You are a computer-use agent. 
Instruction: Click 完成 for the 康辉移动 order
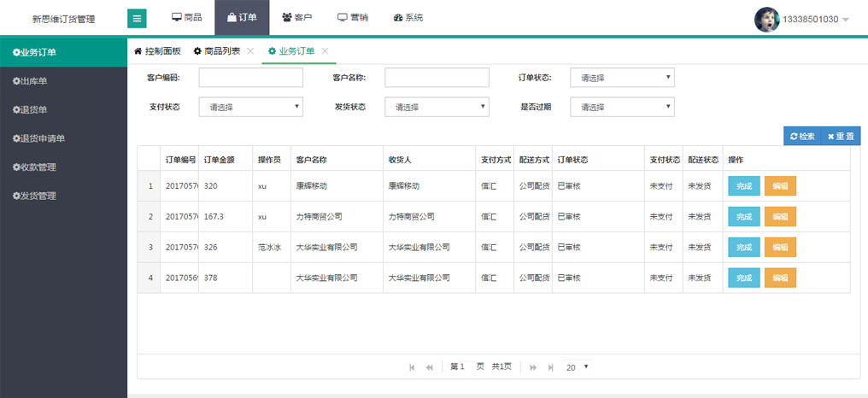click(x=743, y=186)
